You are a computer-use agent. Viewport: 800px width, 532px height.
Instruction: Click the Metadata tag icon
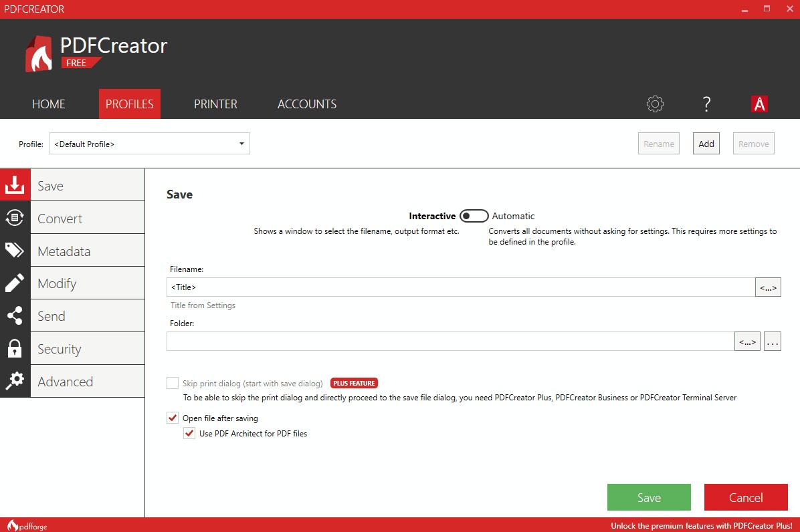(x=15, y=250)
